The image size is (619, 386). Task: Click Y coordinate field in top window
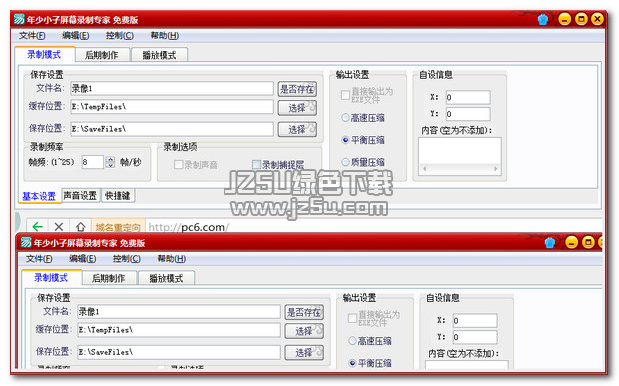tap(468, 114)
